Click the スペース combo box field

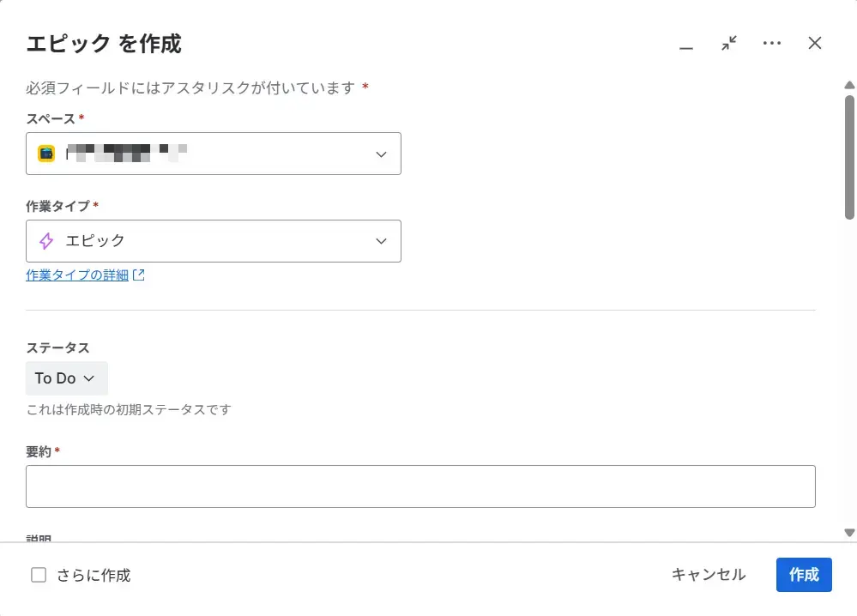point(214,154)
